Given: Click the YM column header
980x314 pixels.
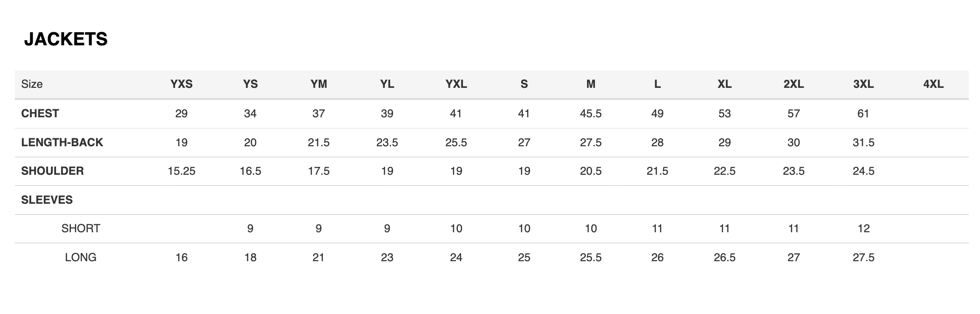Looking at the screenshot, I should pyautogui.click(x=319, y=84).
